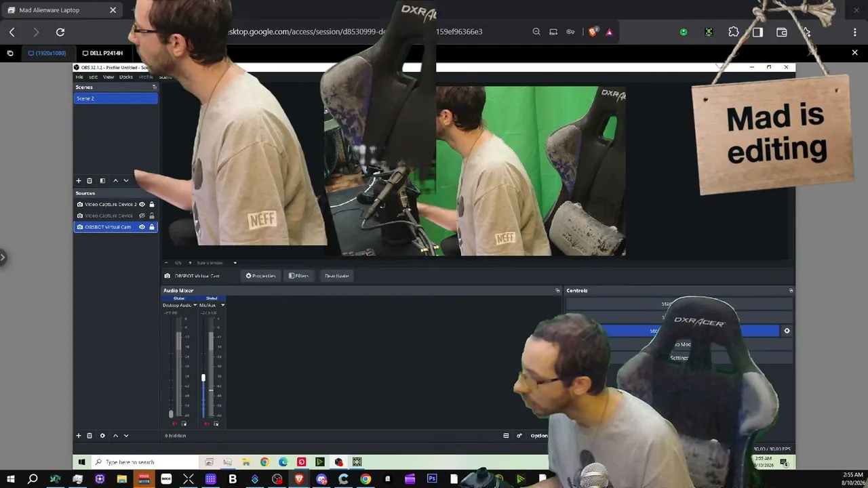Open OBS Studio in remote taskbar
The image size is (868, 488).
tap(338, 462)
